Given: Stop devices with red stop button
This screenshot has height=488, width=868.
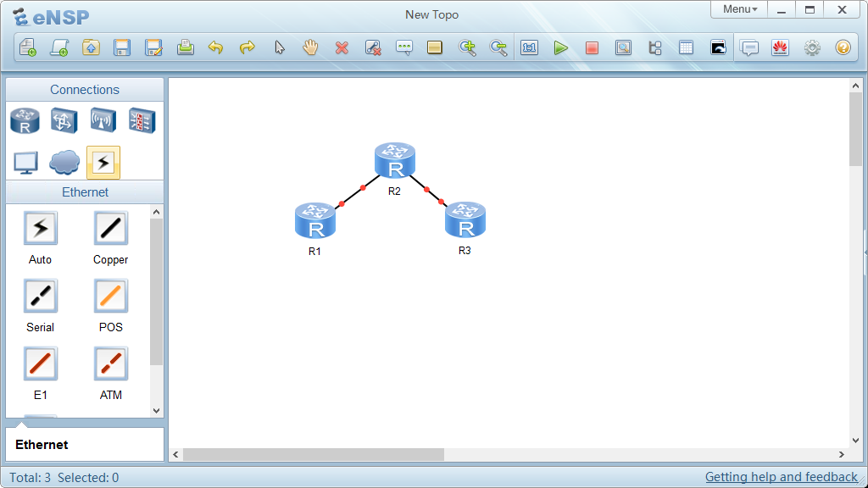Looking at the screenshot, I should pos(592,48).
